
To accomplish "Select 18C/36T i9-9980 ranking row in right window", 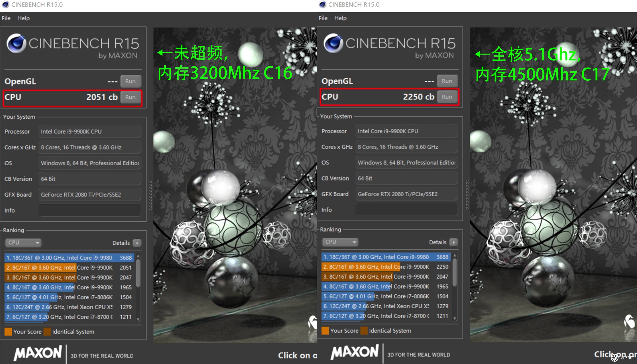I will pos(386,257).
